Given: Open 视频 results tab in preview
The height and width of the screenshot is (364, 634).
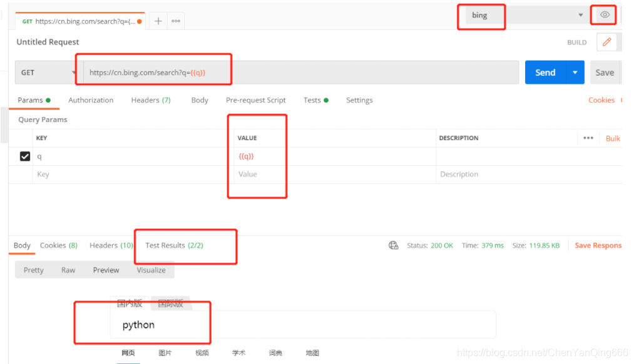Looking at the screenshot, I should pos(202,353).
